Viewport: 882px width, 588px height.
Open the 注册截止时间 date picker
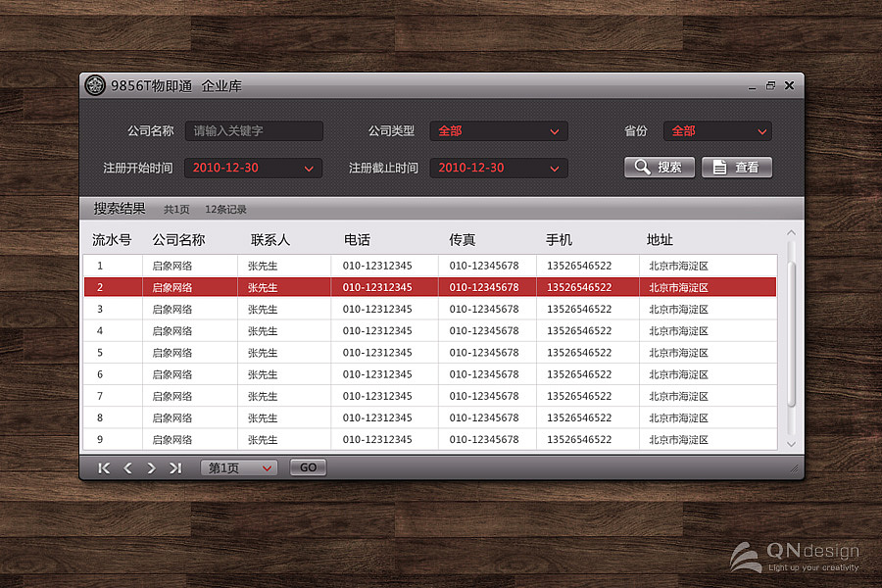coord(499,168)
